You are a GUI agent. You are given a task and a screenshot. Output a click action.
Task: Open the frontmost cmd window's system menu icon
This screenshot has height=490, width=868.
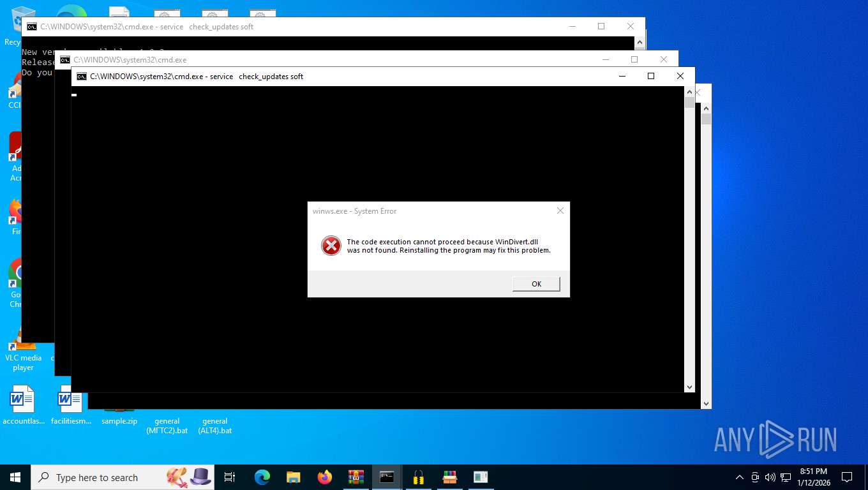pos(81,77)
